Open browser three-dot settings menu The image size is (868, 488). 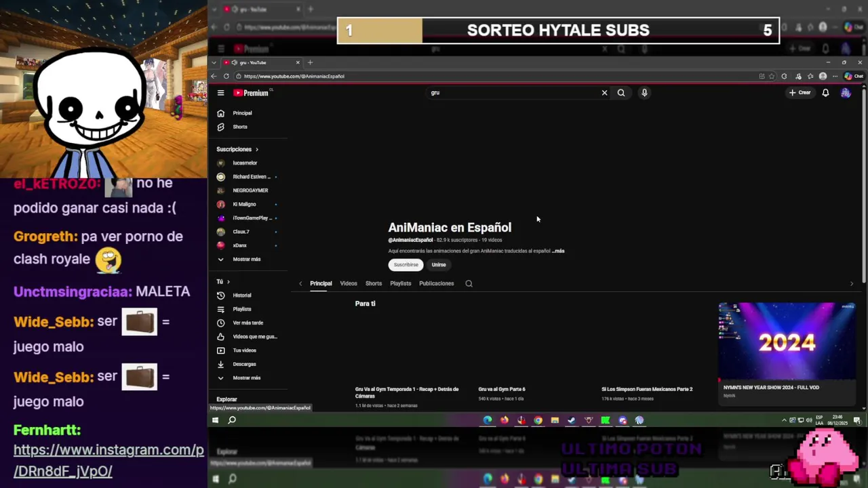(x=835, y=76)
